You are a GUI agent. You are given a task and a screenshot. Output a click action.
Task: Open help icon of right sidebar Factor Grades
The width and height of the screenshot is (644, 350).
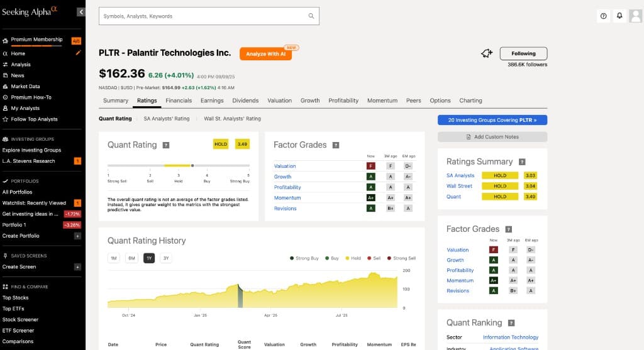point(508,229)
